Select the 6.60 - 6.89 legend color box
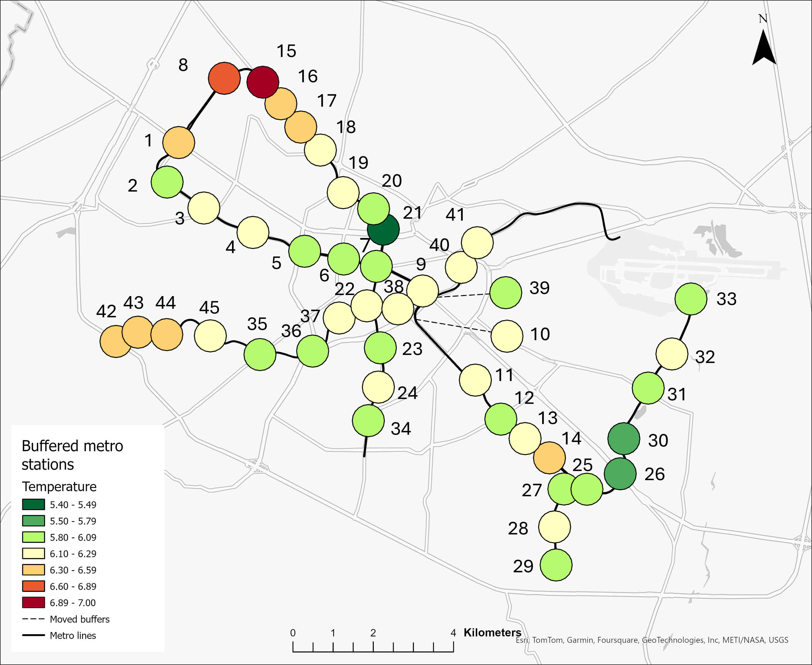The height and width of the screenshot is (665, 812). click(x=34, y=586)
